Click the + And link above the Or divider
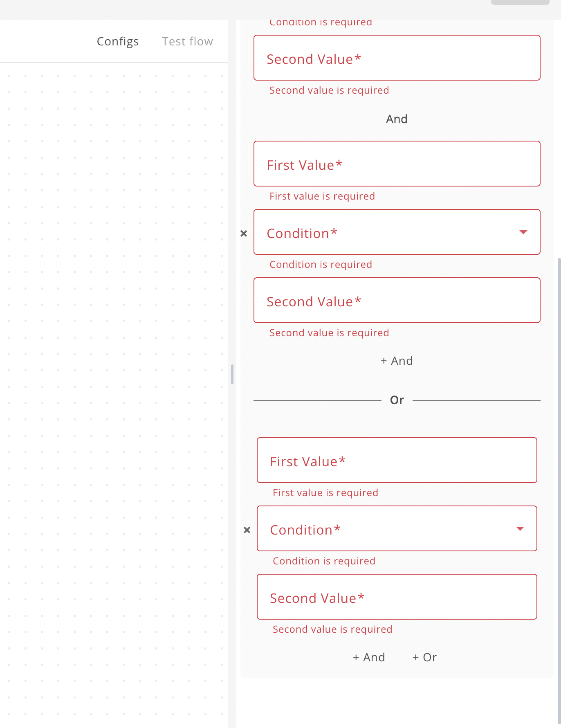Viewport: 561px width, 728px height. 396,361
